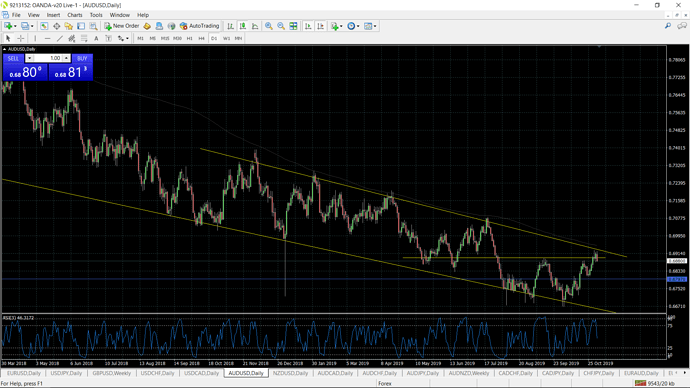Click the New Order toolbar button
690x388 pixels.
(122, 26)
